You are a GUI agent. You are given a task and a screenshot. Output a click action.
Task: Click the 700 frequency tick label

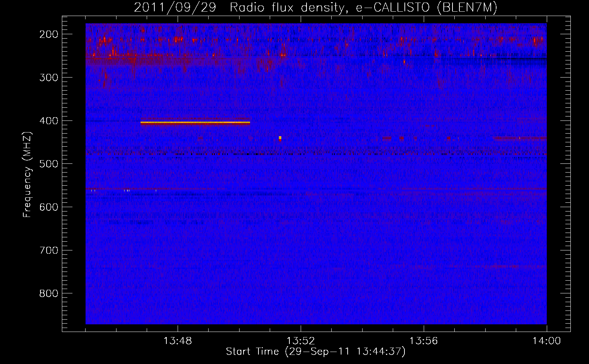click(x=49, y=250)
